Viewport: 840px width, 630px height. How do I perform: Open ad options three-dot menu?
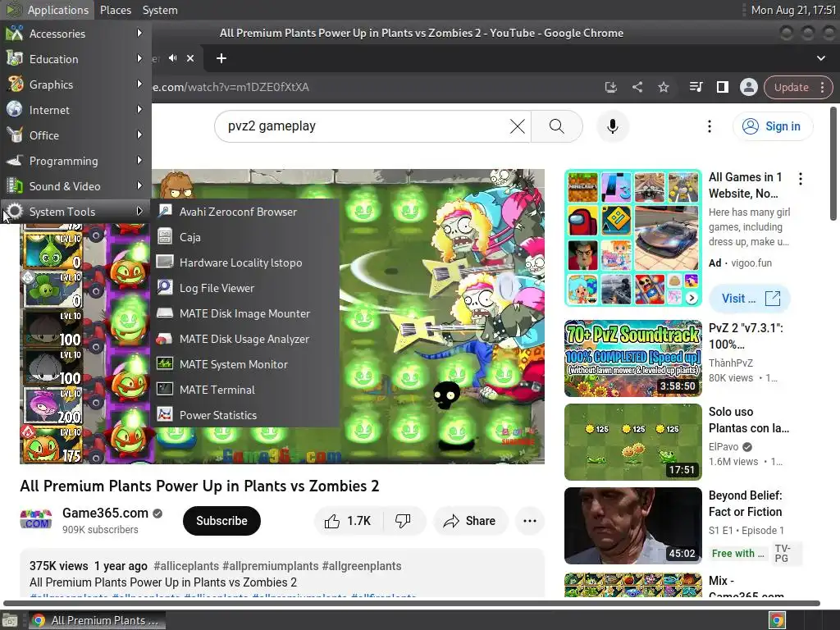801,179
